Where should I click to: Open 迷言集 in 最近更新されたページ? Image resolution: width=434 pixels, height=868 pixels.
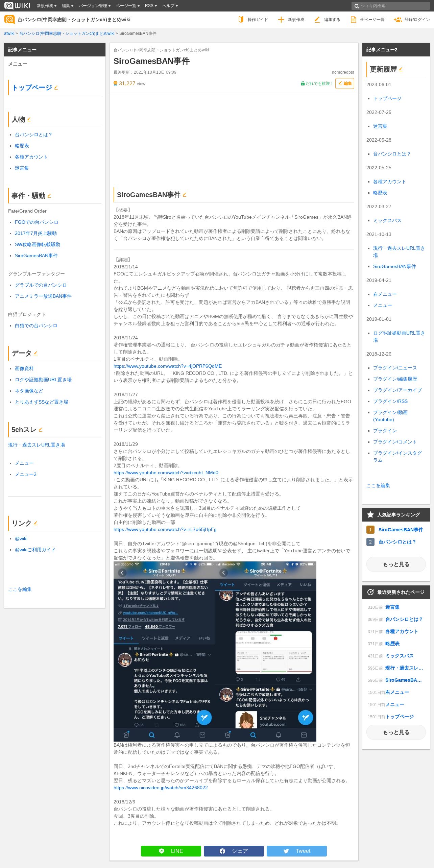point(392,607)
